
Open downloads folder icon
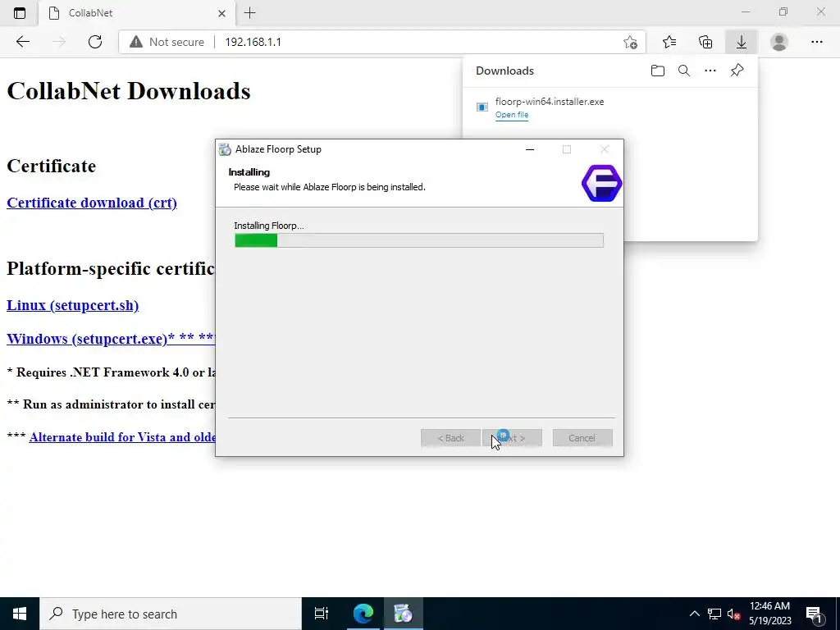(658, 71)
